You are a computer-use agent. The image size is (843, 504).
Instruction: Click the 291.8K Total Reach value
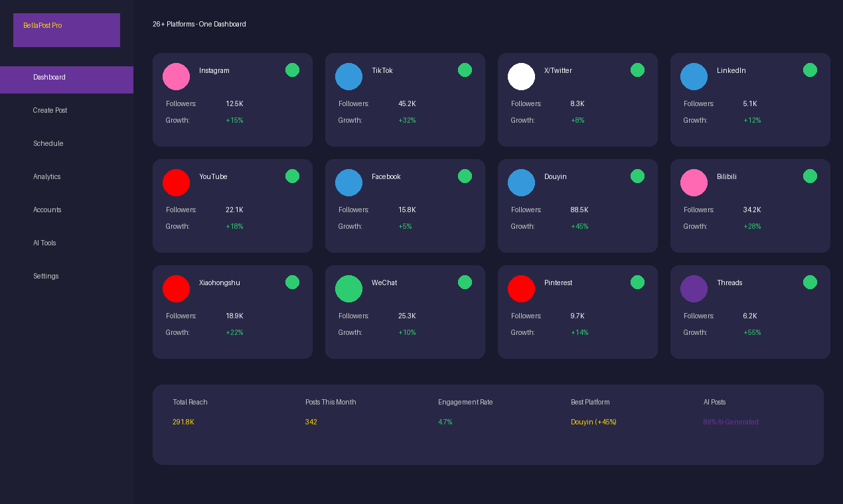point(183,422)
